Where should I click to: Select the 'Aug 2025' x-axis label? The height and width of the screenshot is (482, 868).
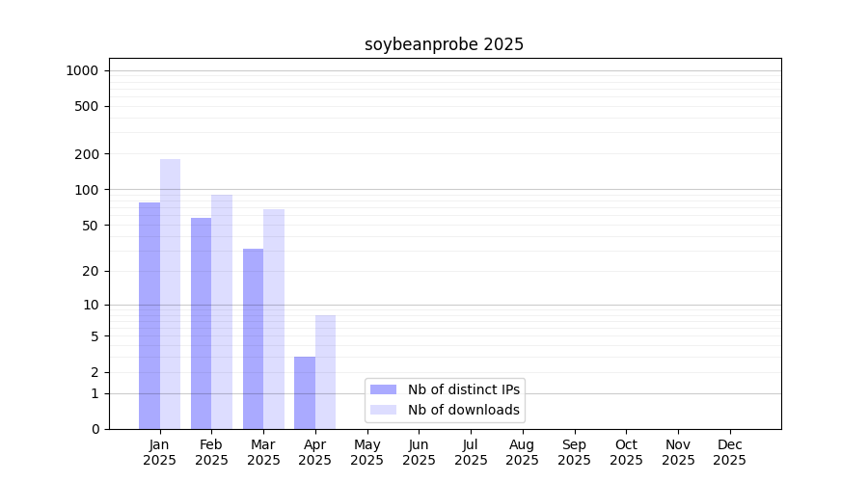[x=523, y=452]
